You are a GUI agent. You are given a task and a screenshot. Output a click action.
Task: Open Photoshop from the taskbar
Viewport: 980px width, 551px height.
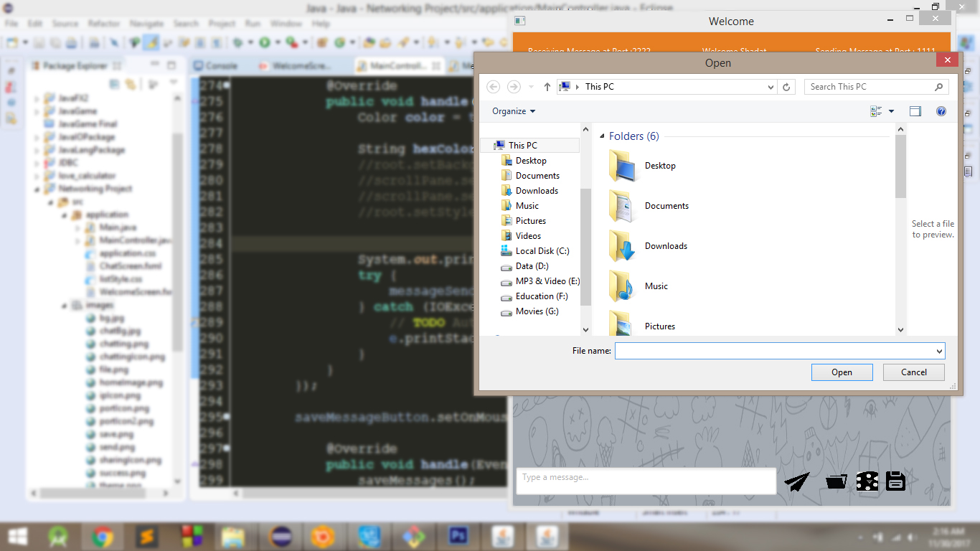(457, 536)
